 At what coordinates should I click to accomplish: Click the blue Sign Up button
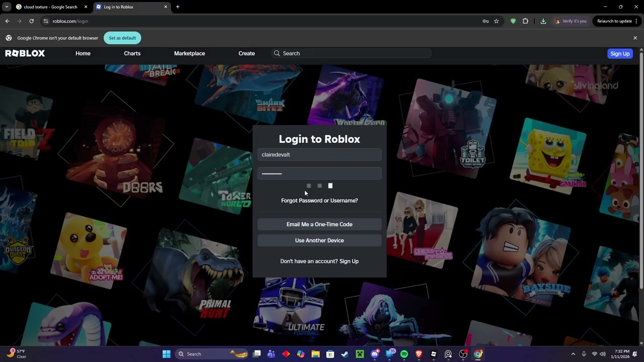coord(620,54)
